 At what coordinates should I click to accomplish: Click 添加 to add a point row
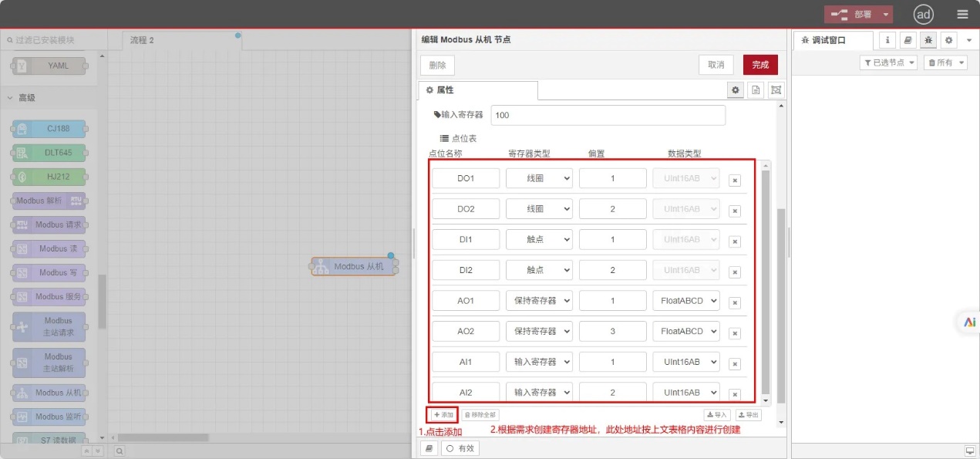point(442,414)
